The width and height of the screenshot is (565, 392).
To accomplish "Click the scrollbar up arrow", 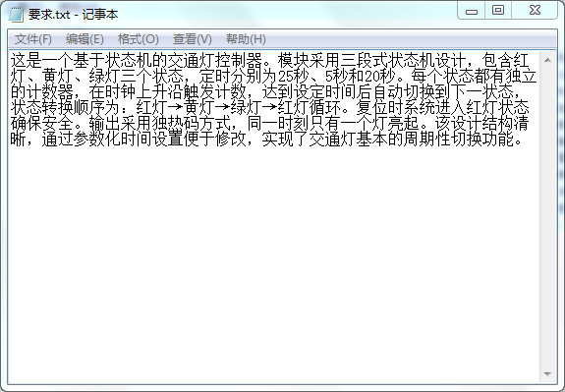I will click(x=547, y=60).
